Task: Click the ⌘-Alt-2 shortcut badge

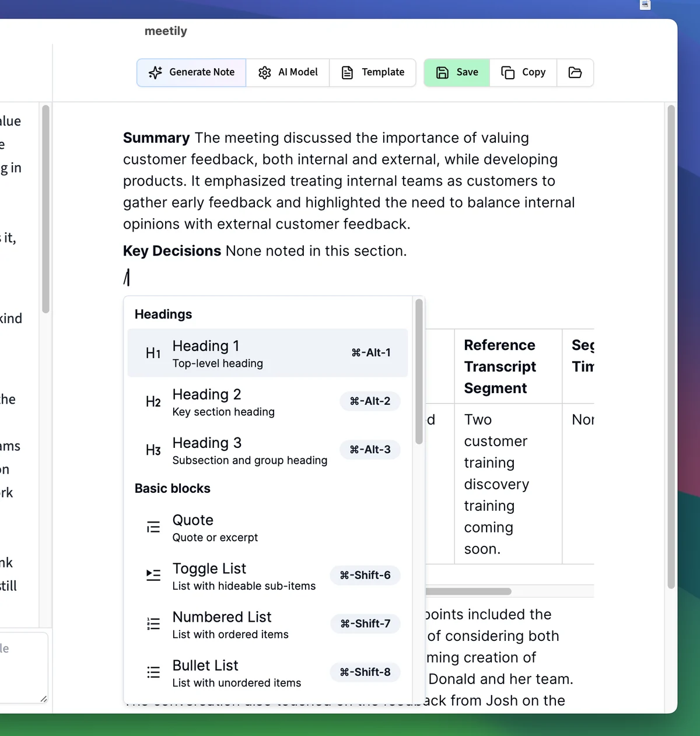Action: coord(370,401)
